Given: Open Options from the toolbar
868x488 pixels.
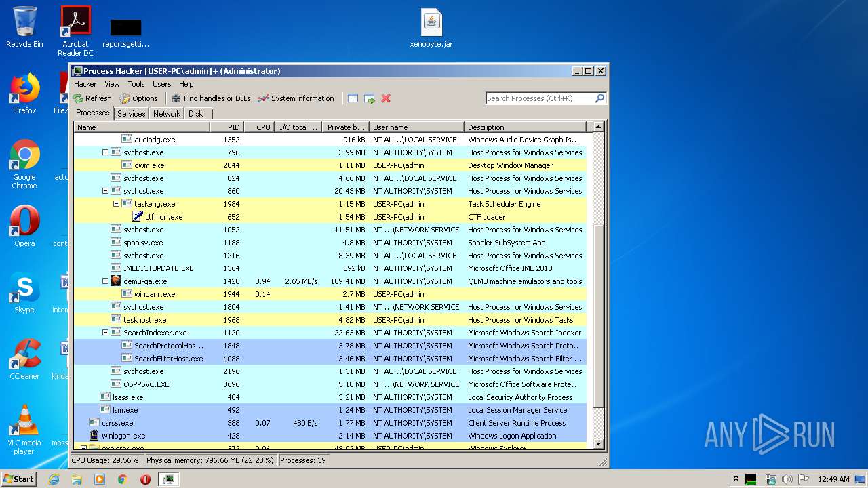Looking at the screenshot, I should 138,98.
